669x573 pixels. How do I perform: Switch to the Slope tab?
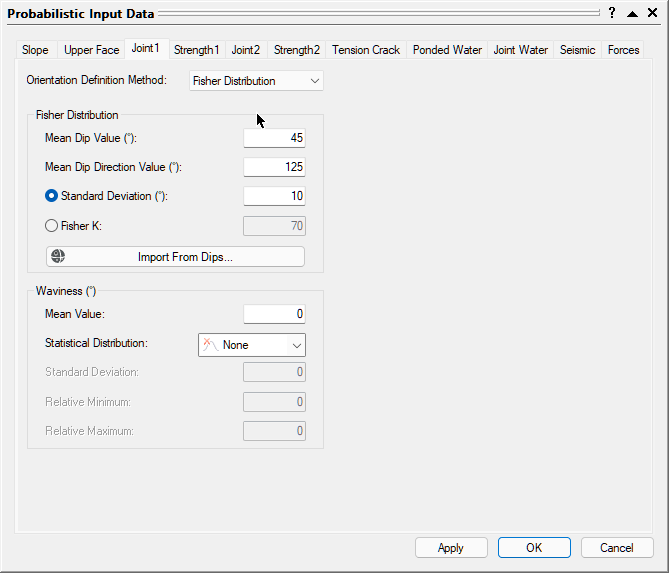tap(35, 50)
